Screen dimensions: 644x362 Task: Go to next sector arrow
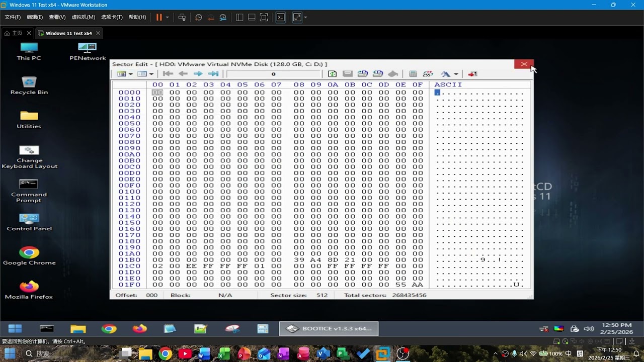(x=198, y=74)
